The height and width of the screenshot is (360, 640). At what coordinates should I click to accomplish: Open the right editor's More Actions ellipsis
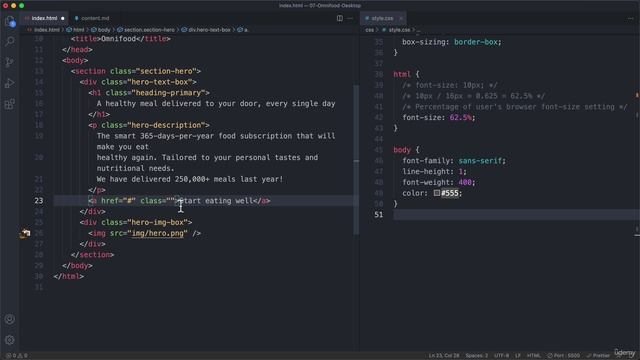point(631,18)
